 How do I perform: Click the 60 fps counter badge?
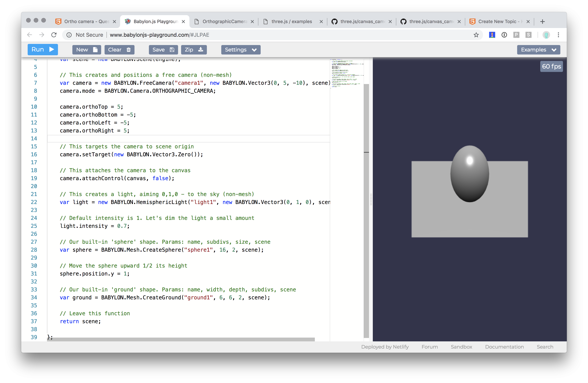[551, 66]
